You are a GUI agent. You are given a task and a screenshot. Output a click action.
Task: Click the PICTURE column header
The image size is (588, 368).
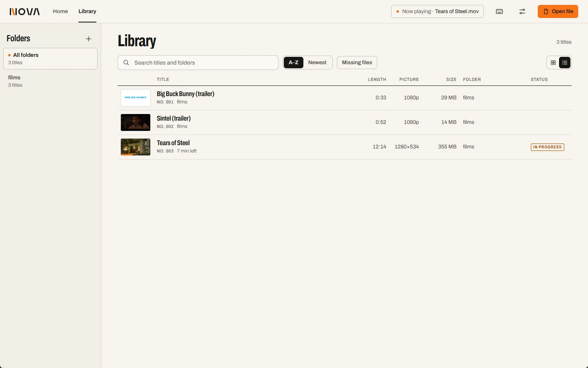pyautogui.click(x=409, y=79)
